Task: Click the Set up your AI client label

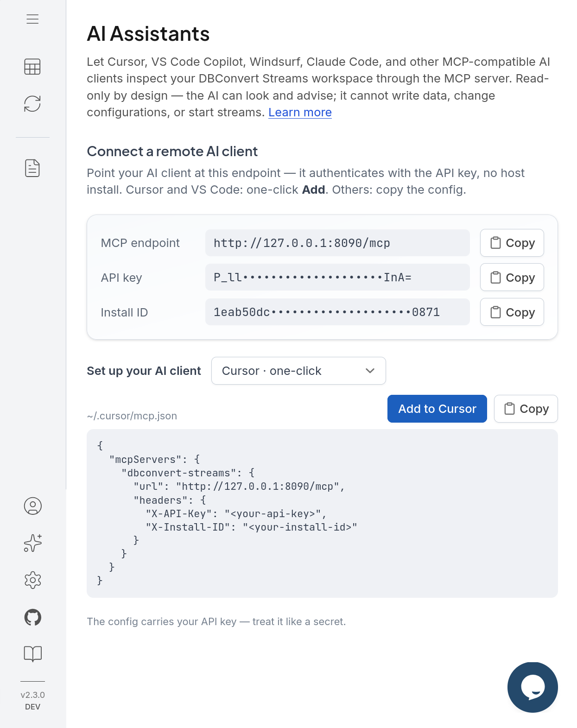Action: tap(144, 371)
